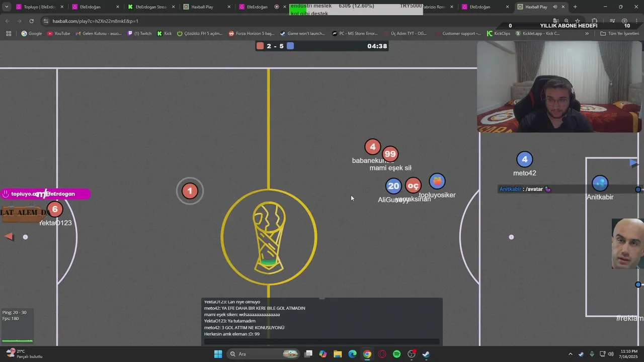Click the 04:38 match timer
Viewport: 644px width, 362px height.
click(x=377, y=46)
